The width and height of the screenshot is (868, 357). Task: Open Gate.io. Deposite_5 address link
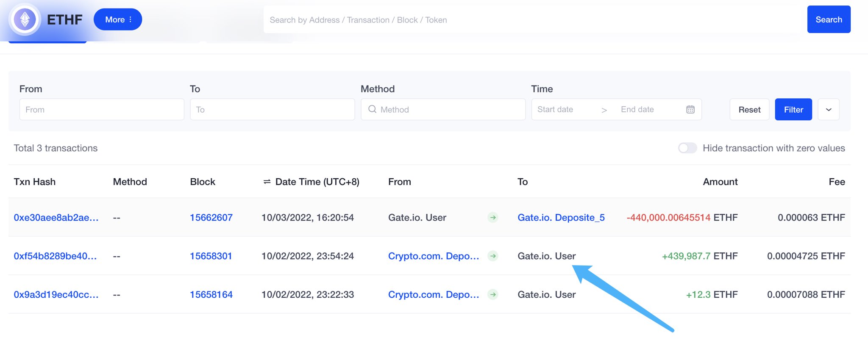click(x=561, y=218)
